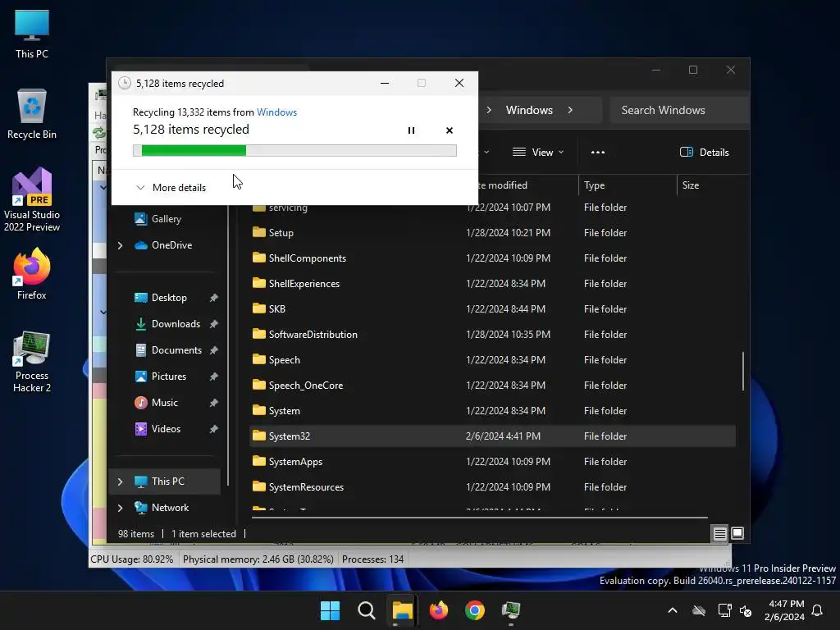Open pinned Music folder
840x630 pixels.
pyautogui.click(x=164, y=402)
